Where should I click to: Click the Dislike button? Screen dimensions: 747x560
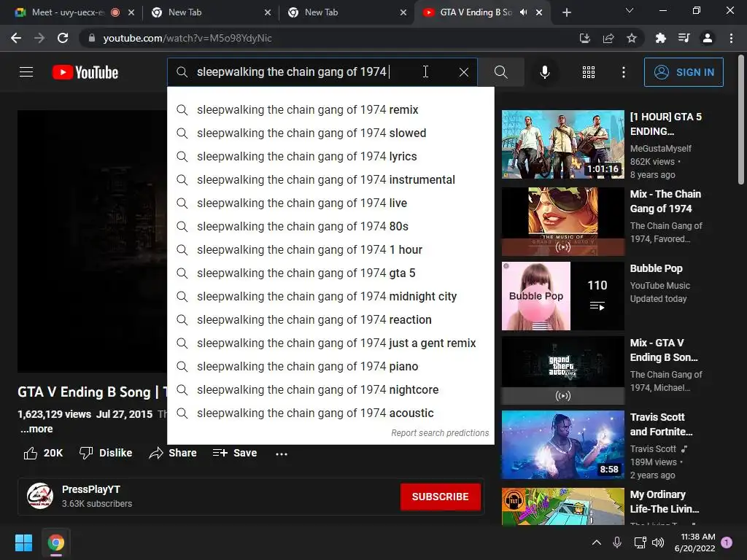click(106, 453)
